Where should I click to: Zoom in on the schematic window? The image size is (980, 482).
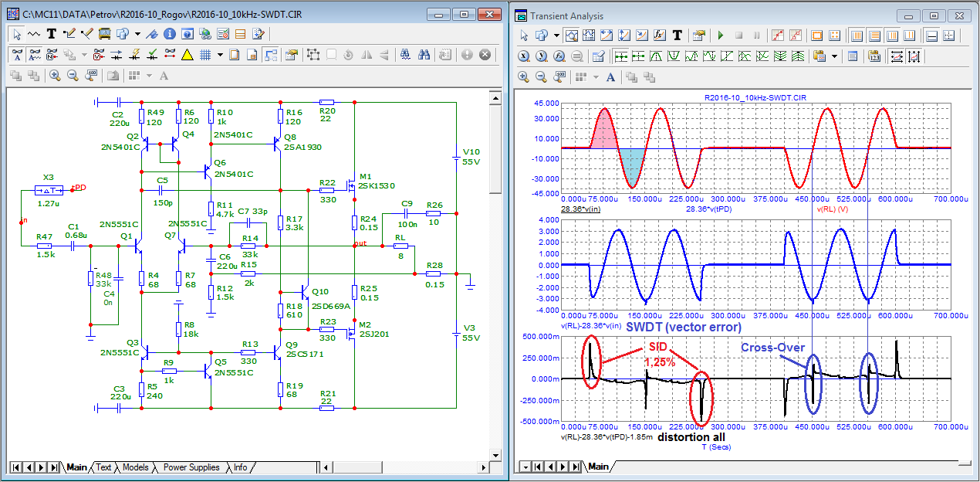55,76
